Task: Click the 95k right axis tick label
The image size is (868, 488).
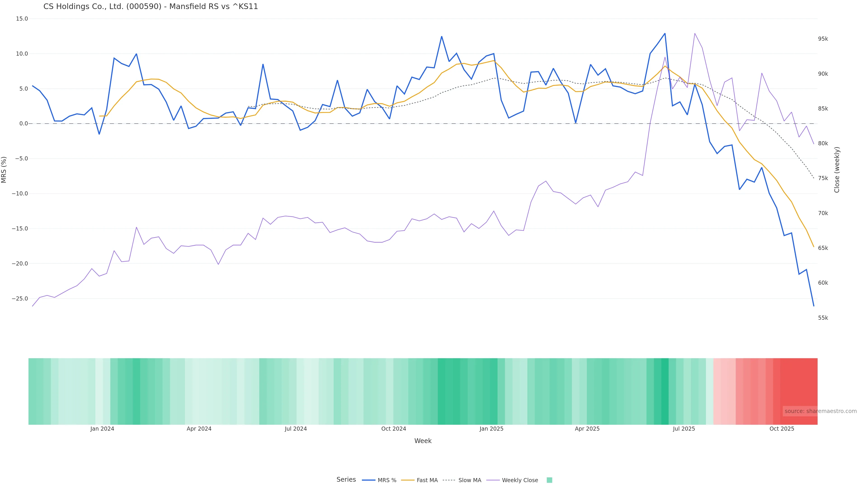Action: pos(823,39)
